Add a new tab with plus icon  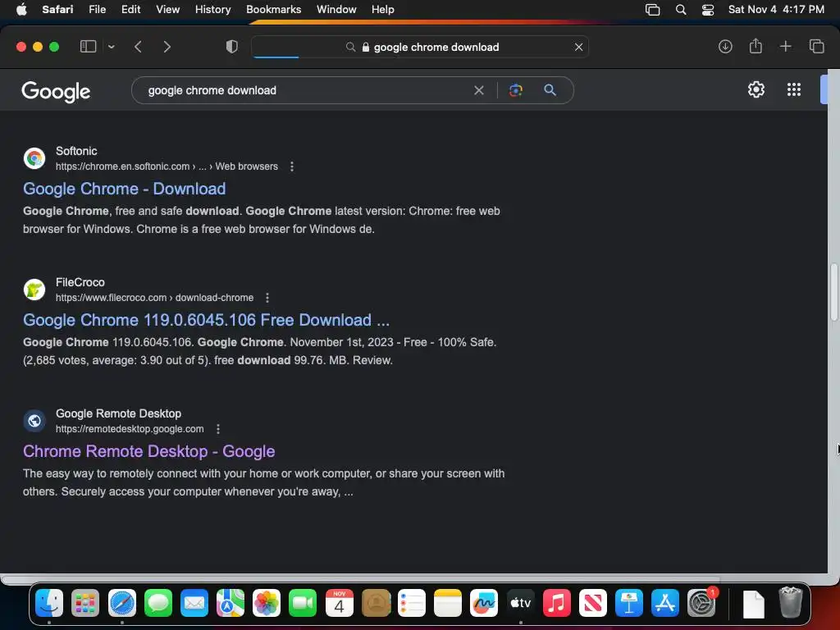click(785, 47)
